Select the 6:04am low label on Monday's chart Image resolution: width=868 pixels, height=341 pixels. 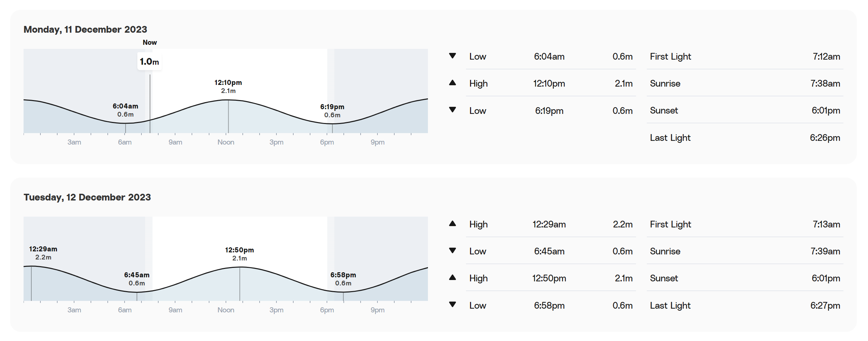tap(125, 110)
